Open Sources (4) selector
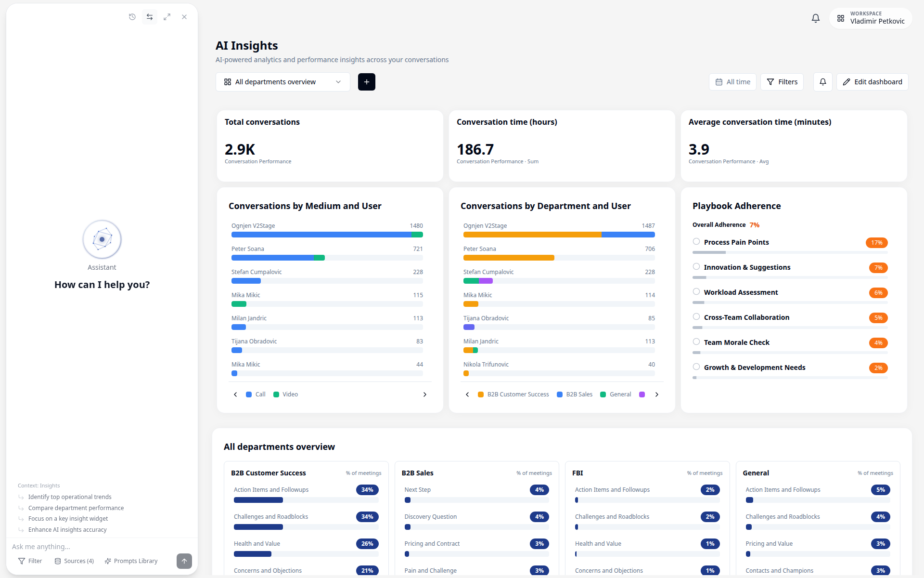Image resolution: width=924 pixels, height=578 pixels. tap(74, 561)
